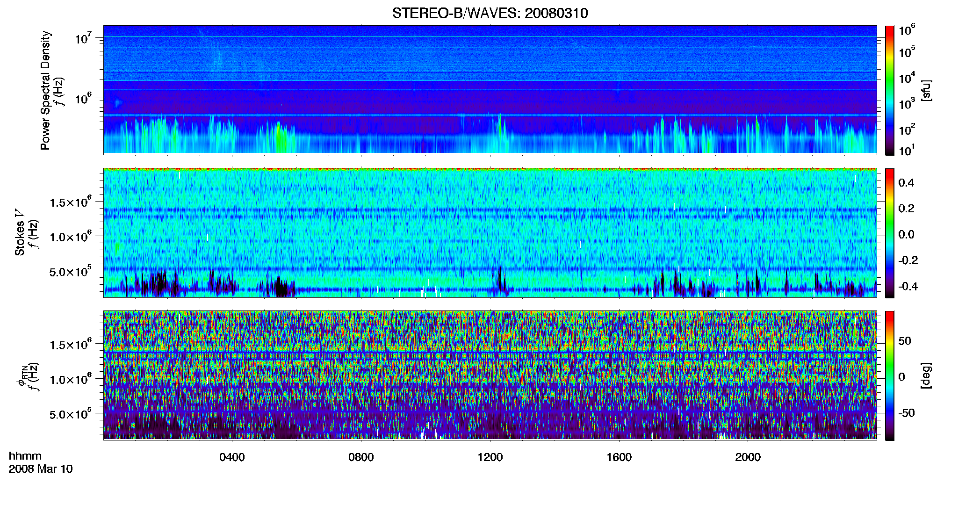Click the 0400 time tick label
The height and width of the screenshot is (505, 980).
click(x=232, y=457)
